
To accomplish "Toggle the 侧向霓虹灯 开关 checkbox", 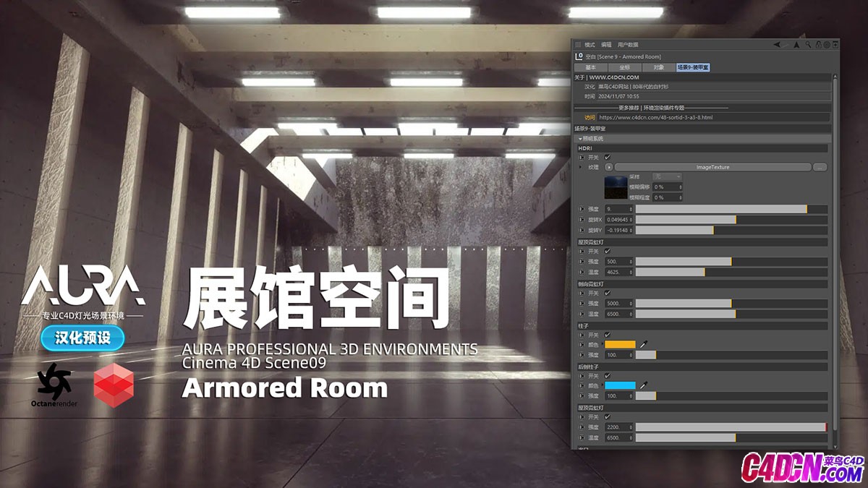I will tap(608, 293).
